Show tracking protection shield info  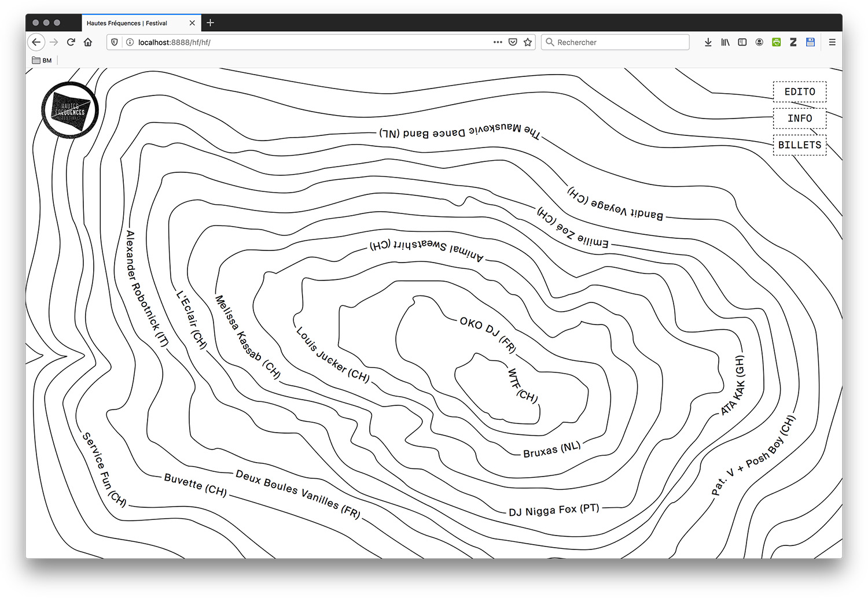pos(115,42)
